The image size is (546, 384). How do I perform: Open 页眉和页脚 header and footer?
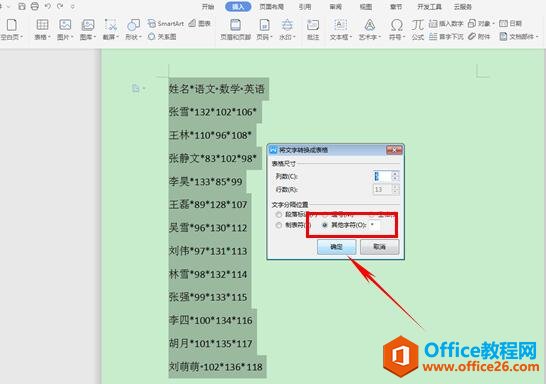point(235,30)
